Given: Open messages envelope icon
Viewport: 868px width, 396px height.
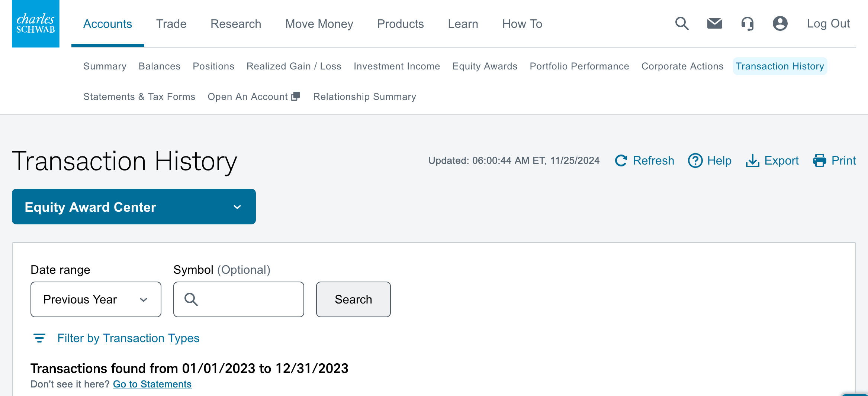Looking at the screenshot, I should (714, 24).
